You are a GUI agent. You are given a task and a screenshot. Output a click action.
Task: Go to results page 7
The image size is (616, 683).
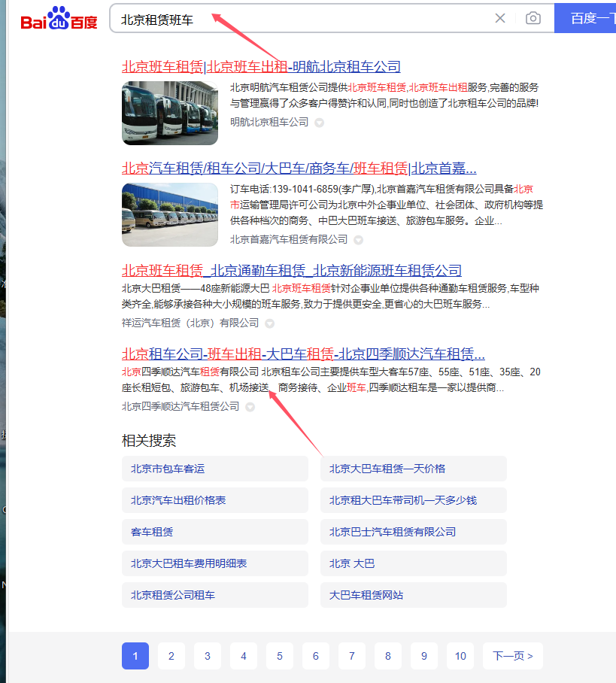[x=352, y=656]
